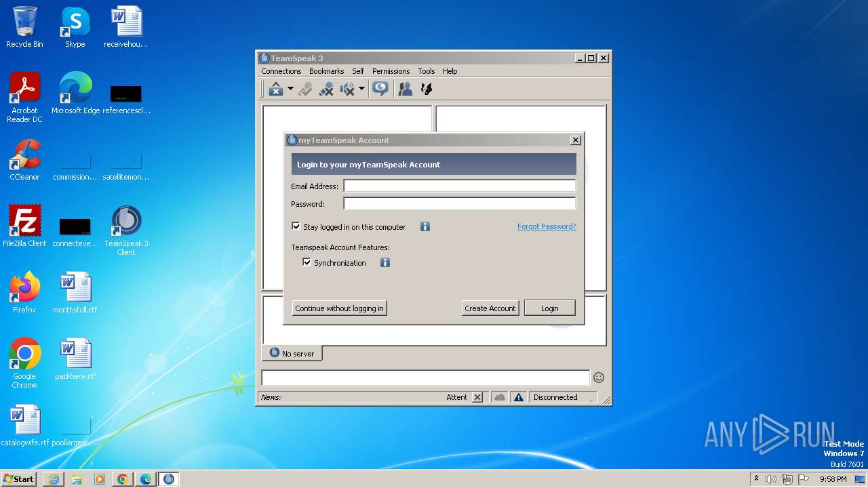
Task: Click info icon next to Synchronization
Action: pyautogui.click(x=385, y=262)
